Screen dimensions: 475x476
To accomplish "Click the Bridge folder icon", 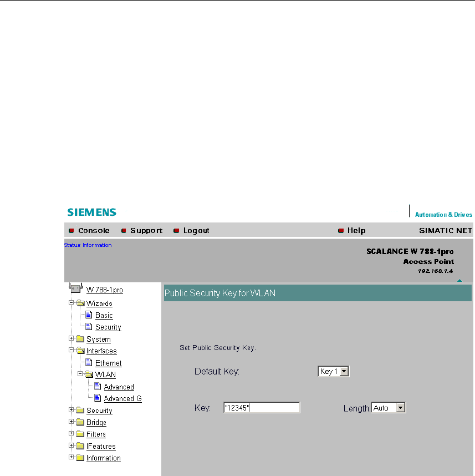I will 80,422.
